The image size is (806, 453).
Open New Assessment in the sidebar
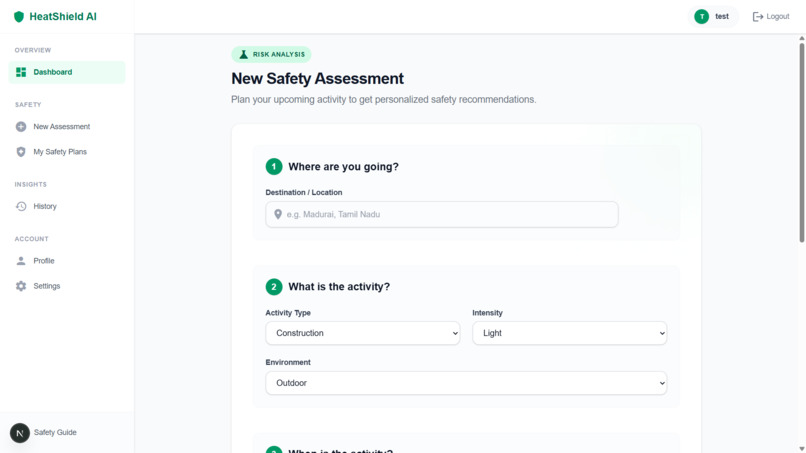67,126
